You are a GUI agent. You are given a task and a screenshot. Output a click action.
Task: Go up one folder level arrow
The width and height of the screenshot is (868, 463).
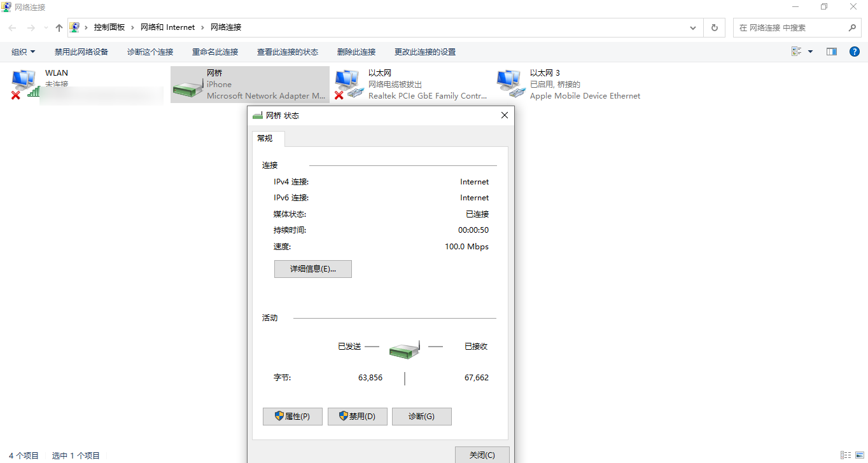(59, 28)
